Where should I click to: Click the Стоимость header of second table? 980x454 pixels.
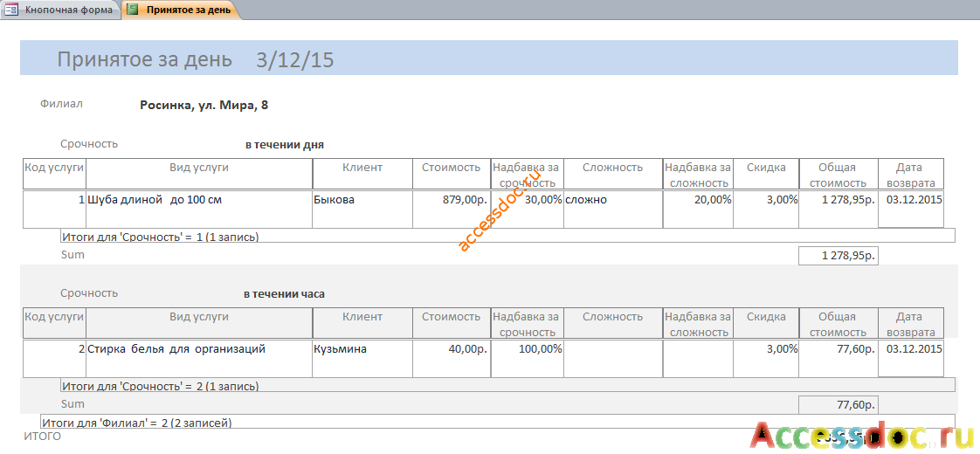coord(452,323)
